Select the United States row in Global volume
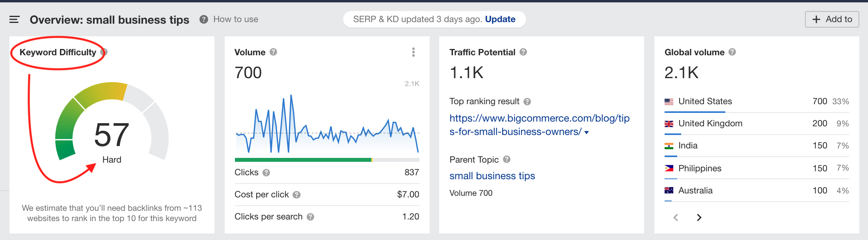This screenshot has width=868, height=240. (x=705, y=101)
